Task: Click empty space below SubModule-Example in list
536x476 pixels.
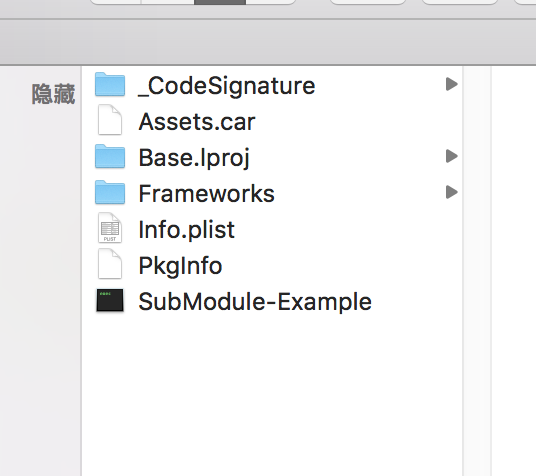Action: pos(272,393)
